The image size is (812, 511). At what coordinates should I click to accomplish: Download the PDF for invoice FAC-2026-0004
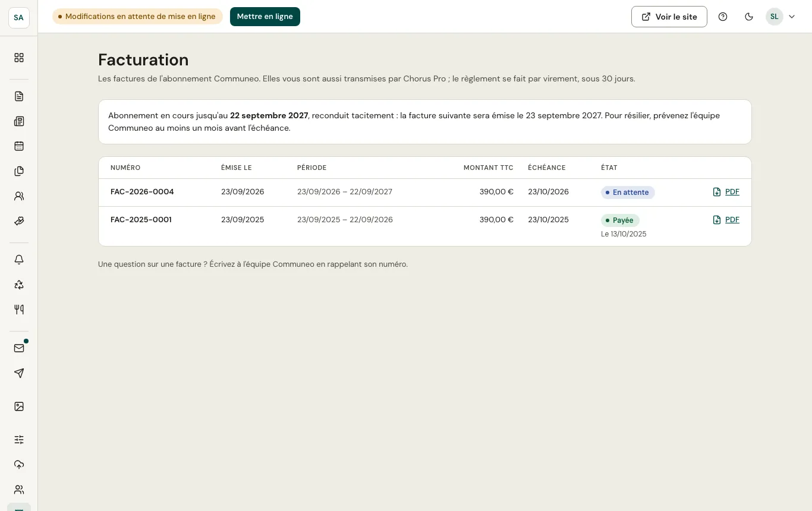click(x=726, y=192)
